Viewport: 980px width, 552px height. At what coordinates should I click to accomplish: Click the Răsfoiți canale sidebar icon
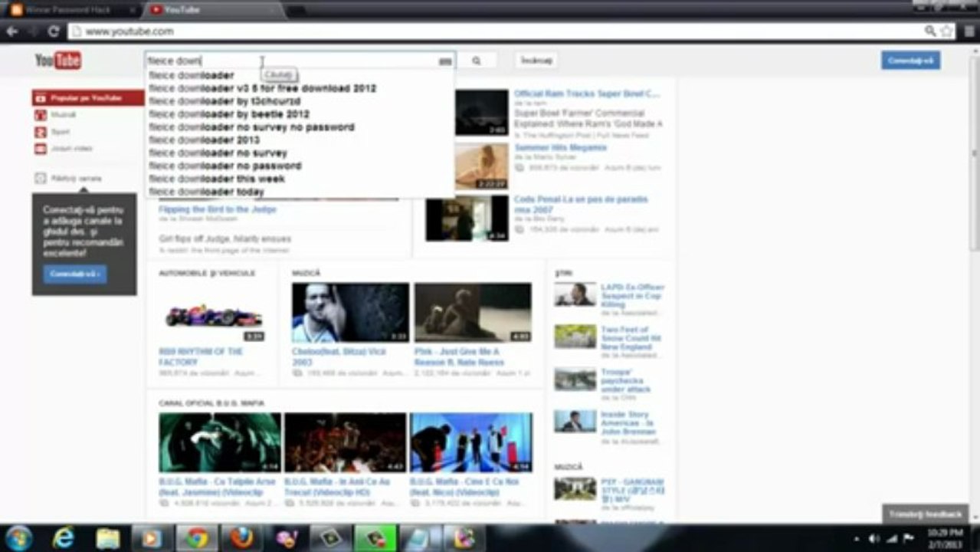[x=41, y=178]
